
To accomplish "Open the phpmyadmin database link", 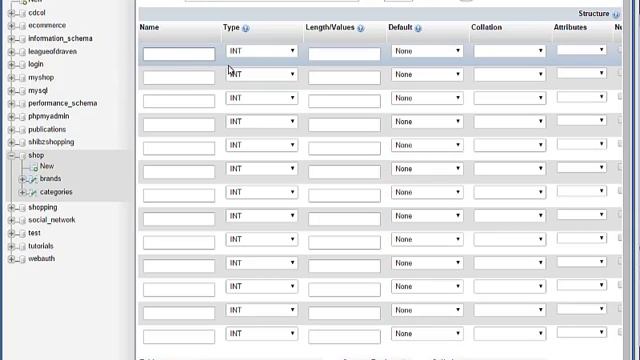I will [49, 116].
